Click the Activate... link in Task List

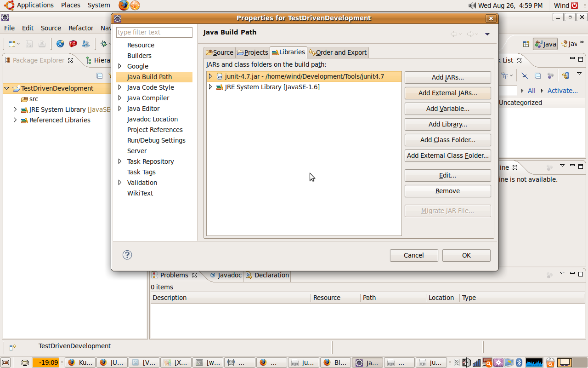(x=563, y=91)
